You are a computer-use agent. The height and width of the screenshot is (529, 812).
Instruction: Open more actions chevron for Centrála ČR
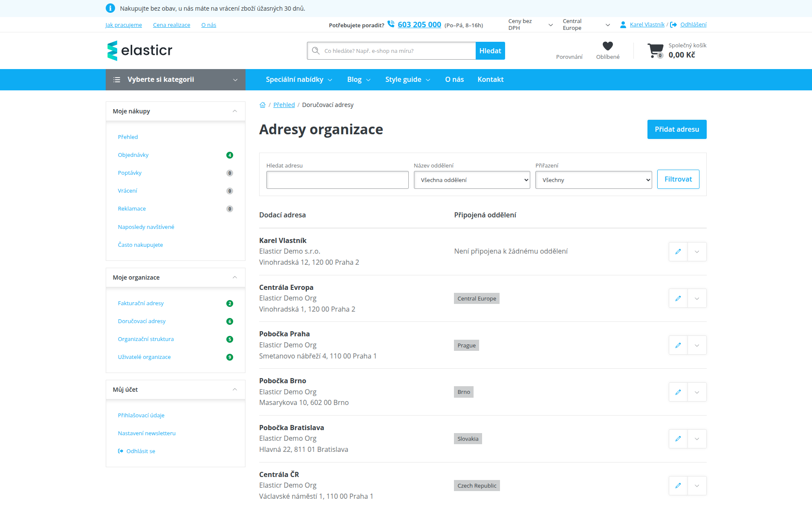pos(697,486)
